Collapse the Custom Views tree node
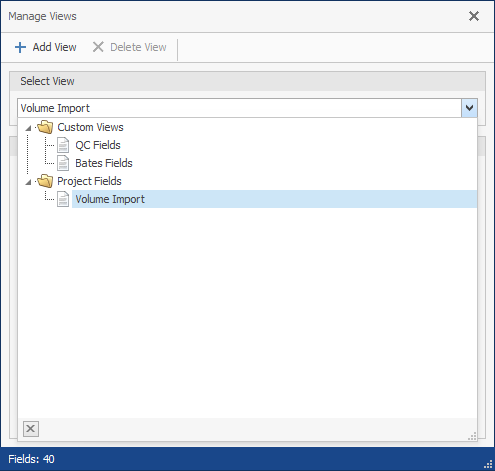 point(29,128)
